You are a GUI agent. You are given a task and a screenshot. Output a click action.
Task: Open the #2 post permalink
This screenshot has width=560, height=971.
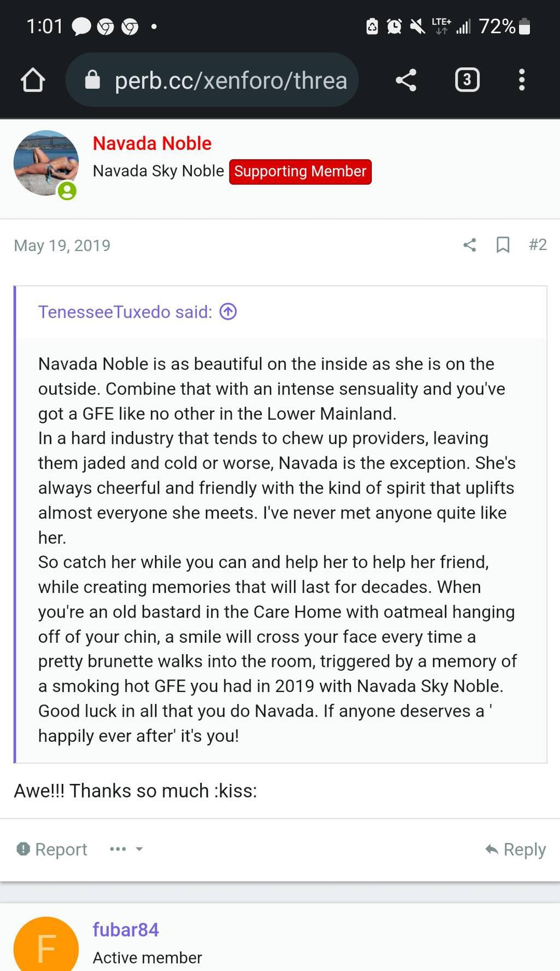538,245
